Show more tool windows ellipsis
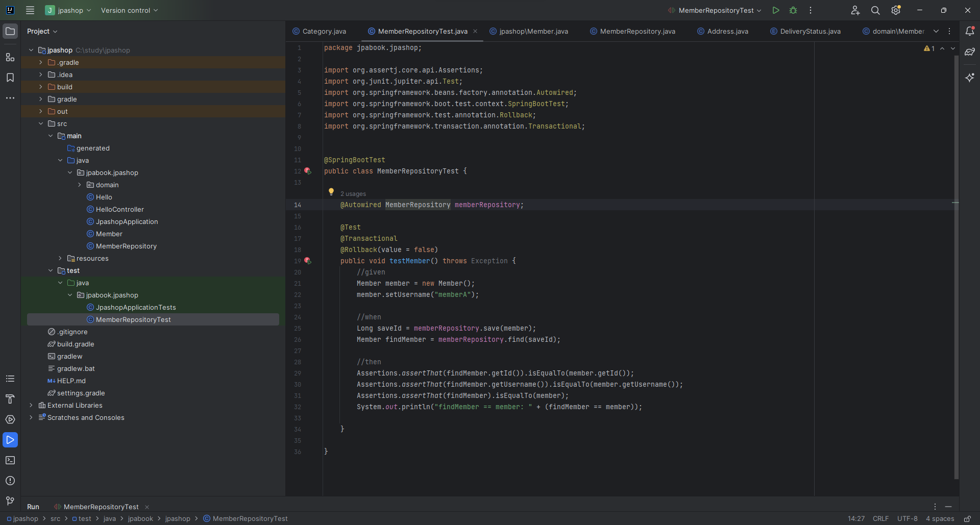The image size is (980, 525). click(10, 98)
